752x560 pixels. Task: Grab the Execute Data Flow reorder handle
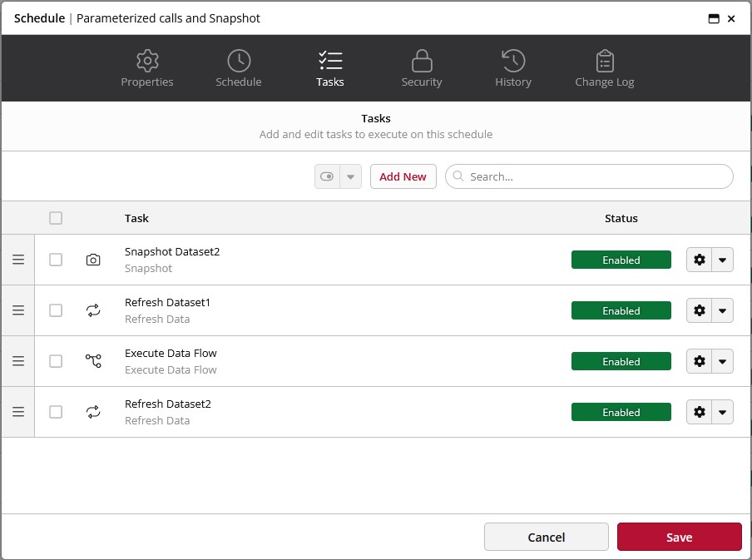pyautogui.click(x=18, y=361)
